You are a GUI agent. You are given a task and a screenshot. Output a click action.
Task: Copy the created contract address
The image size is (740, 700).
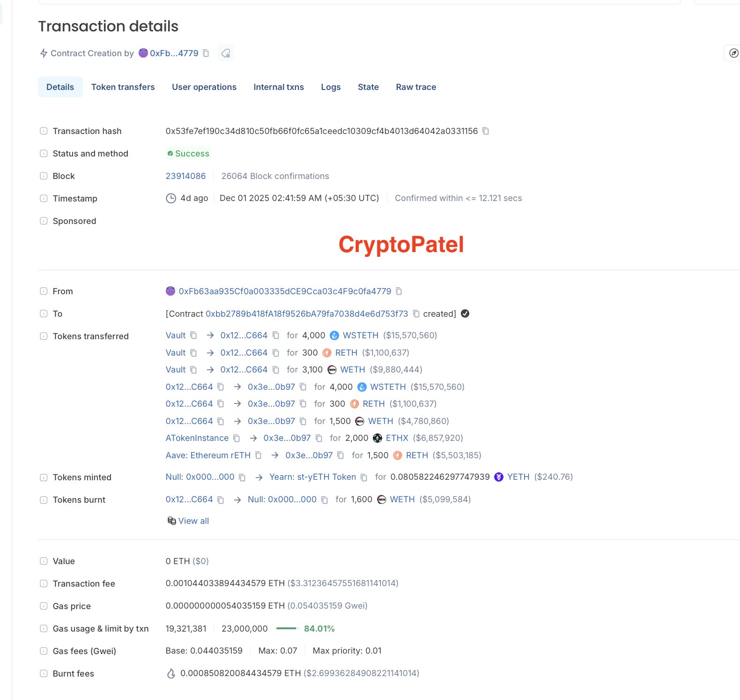pos(416,314)
